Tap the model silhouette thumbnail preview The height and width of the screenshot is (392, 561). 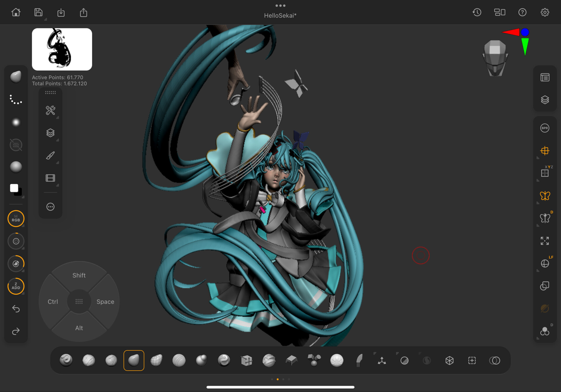click(62, 49)
